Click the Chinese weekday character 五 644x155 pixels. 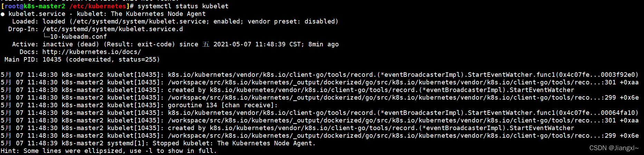(206, 44)
